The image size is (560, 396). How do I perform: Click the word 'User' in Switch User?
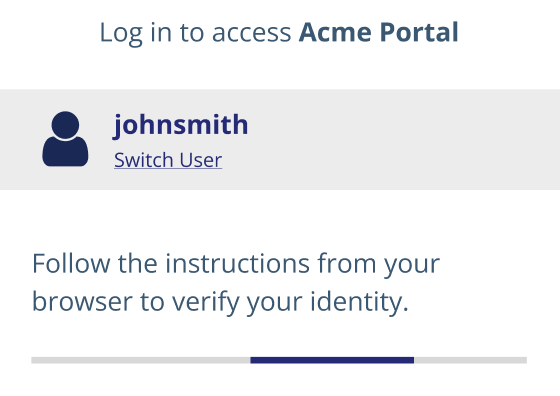tap(201, 160)
